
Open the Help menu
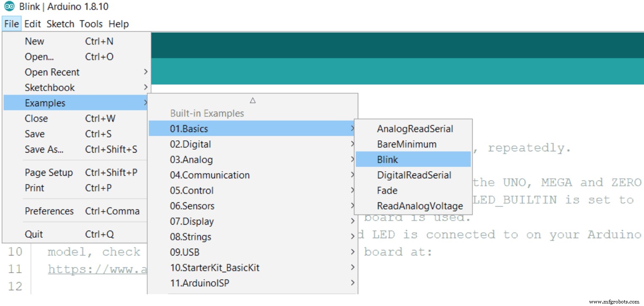(118, 24)
